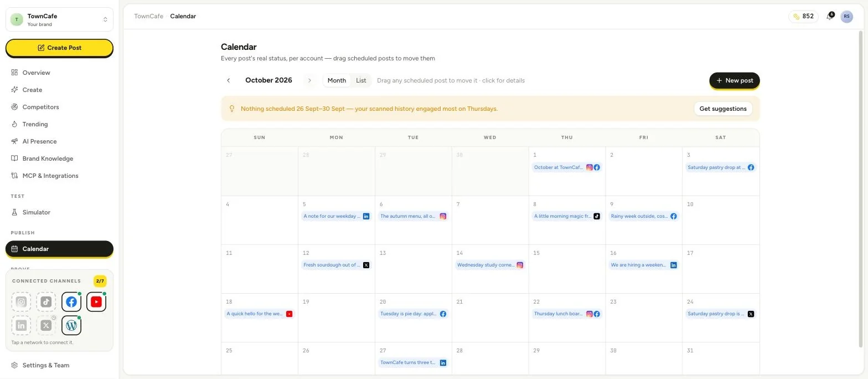Connect the TikTok channel tile
This screenshot has width=868, height=379.
46,302
